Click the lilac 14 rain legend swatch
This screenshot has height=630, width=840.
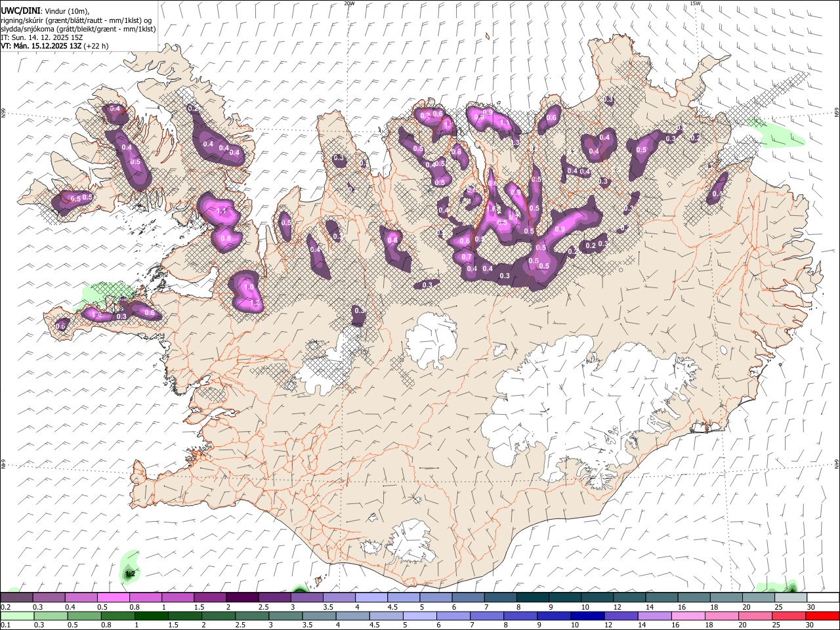[654, 616]
